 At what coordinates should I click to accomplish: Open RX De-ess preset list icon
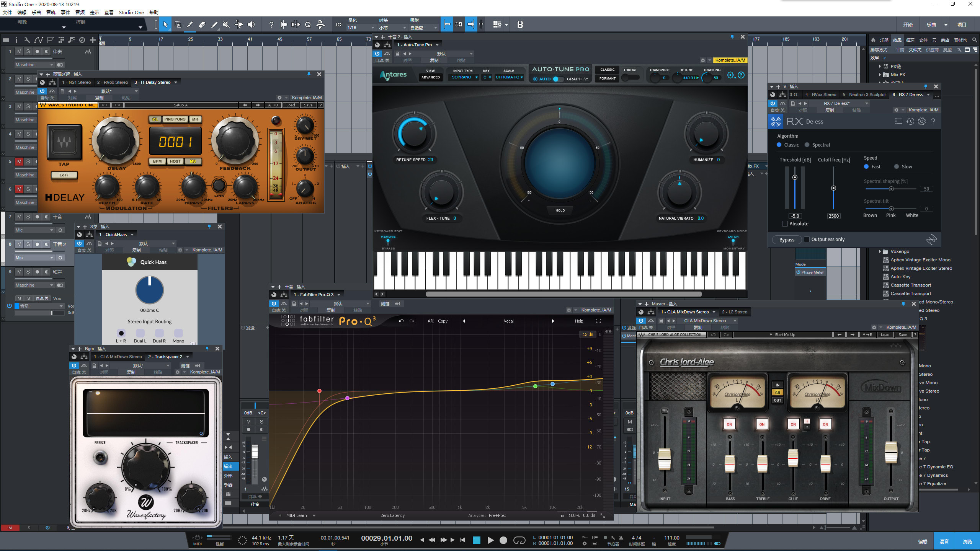[x=899, y=121]
